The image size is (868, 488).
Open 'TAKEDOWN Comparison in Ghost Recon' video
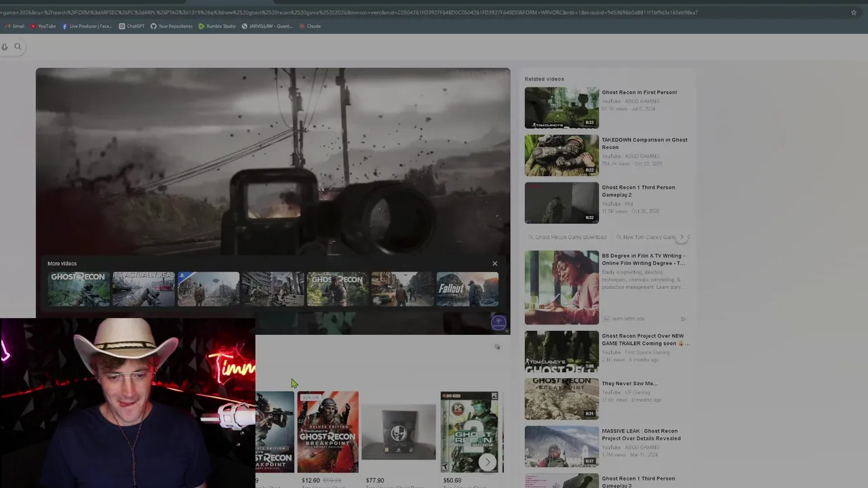644,143
